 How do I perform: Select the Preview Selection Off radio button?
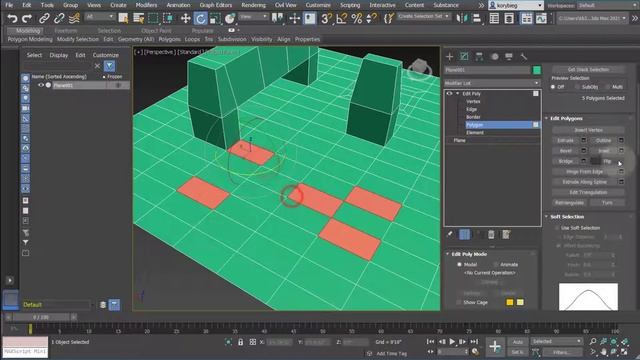[x=553, y=87]
